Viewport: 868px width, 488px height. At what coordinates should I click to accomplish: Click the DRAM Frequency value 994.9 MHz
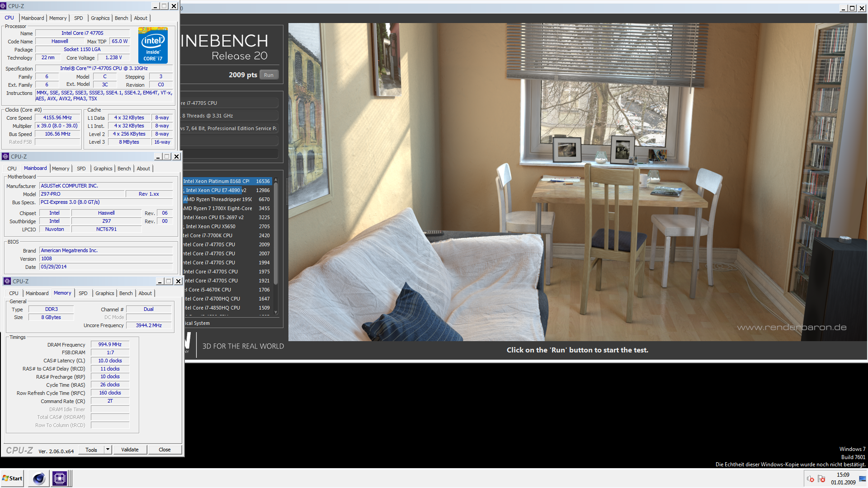(x=110, y=344)
